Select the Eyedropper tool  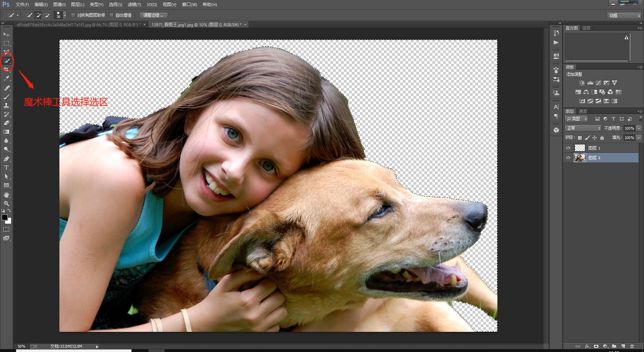6,79
